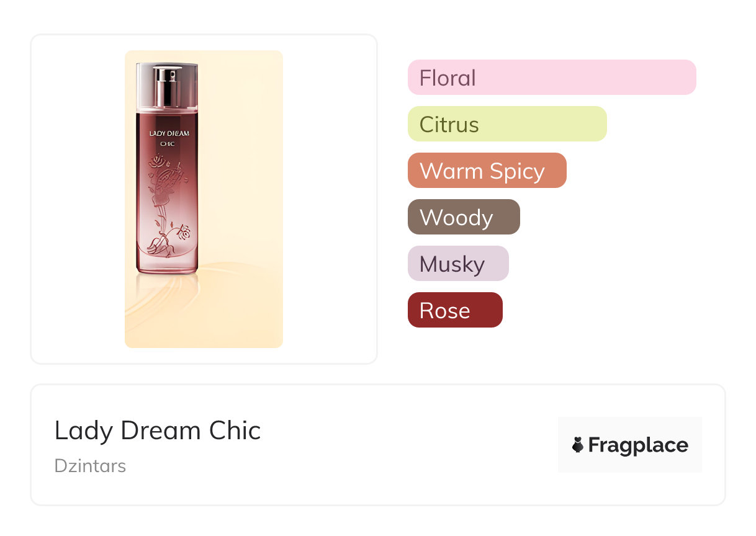
Task: Click the Warm Spicy text label
Action: pos(482,171)
